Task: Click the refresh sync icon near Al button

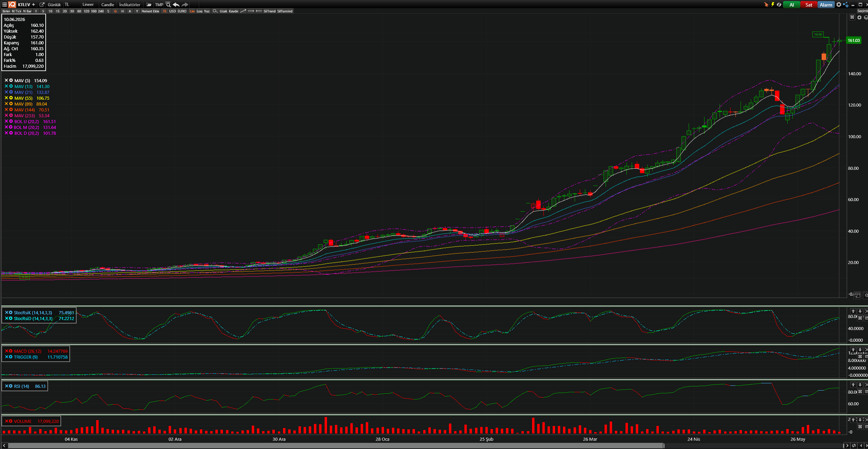Action: [x=779, y=4]
